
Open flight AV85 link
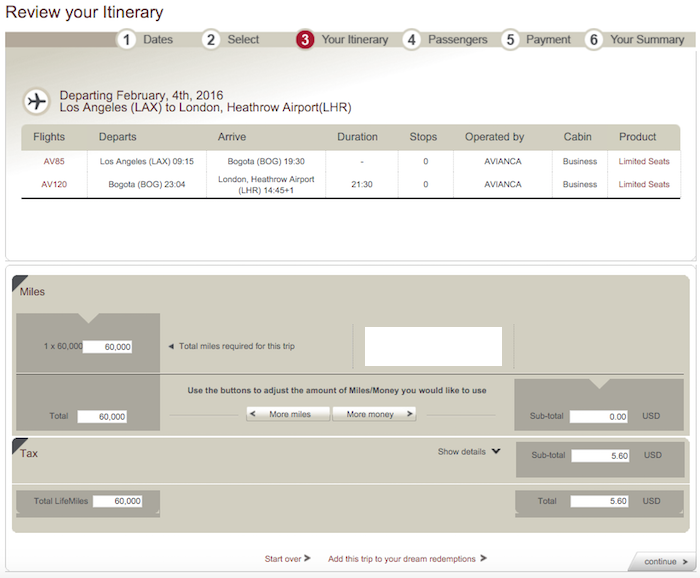[54, 161]
